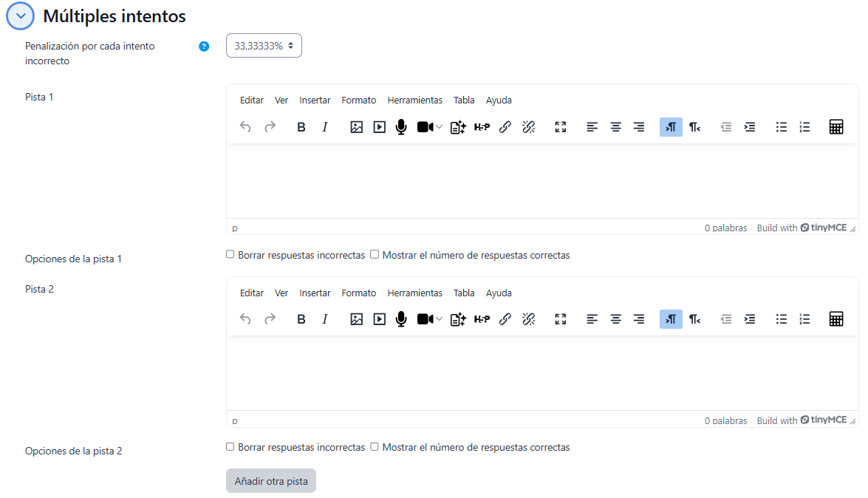
Task: Open Formato menu in Pista 2 editor
Action: tap(358, 293)
